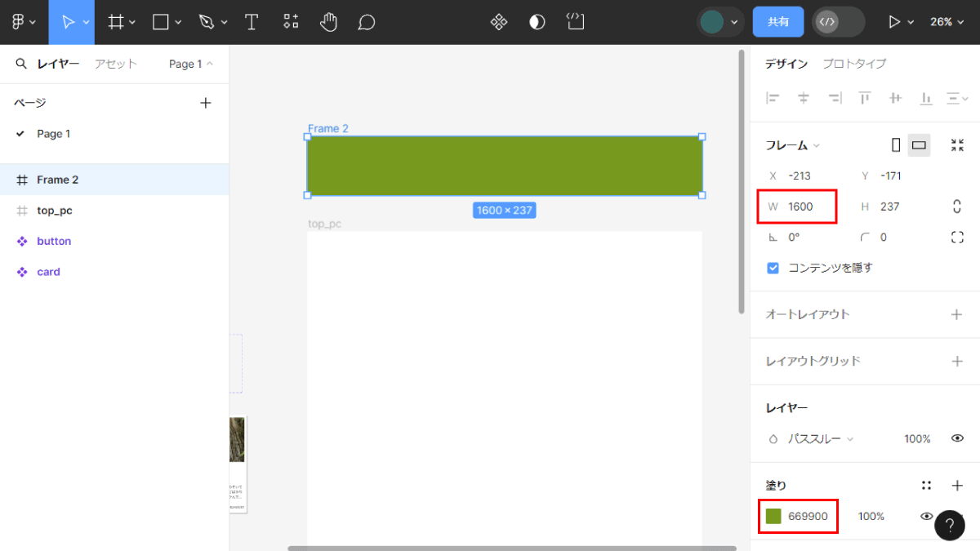Select the Move tool
This screenshot has height=551, width=980.
click(68, 22)
